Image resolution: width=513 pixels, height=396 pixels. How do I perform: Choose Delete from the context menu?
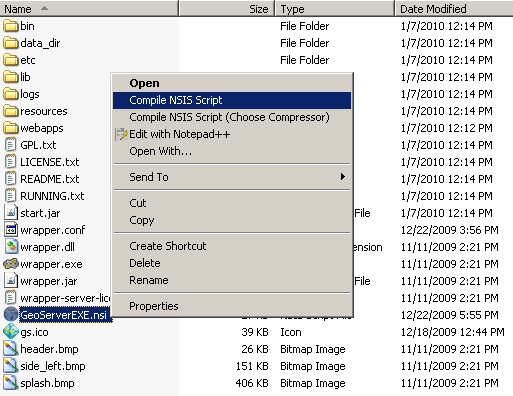pos(232,263)
